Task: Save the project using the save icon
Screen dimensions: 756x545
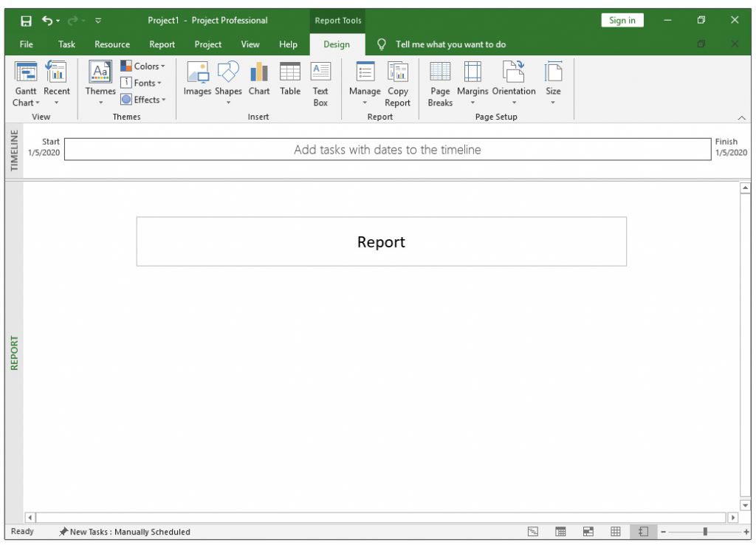Action: (x=27, y=21)
